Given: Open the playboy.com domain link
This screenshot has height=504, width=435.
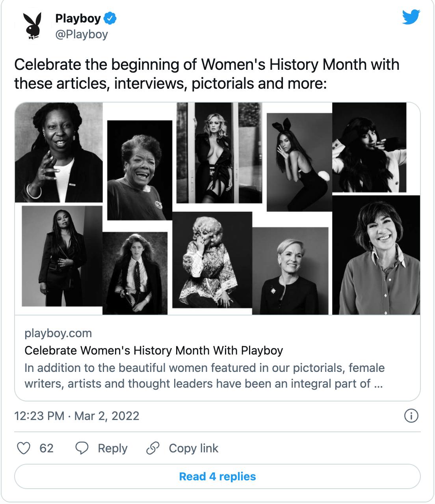Looking at the screenshot, I should 58,333.
